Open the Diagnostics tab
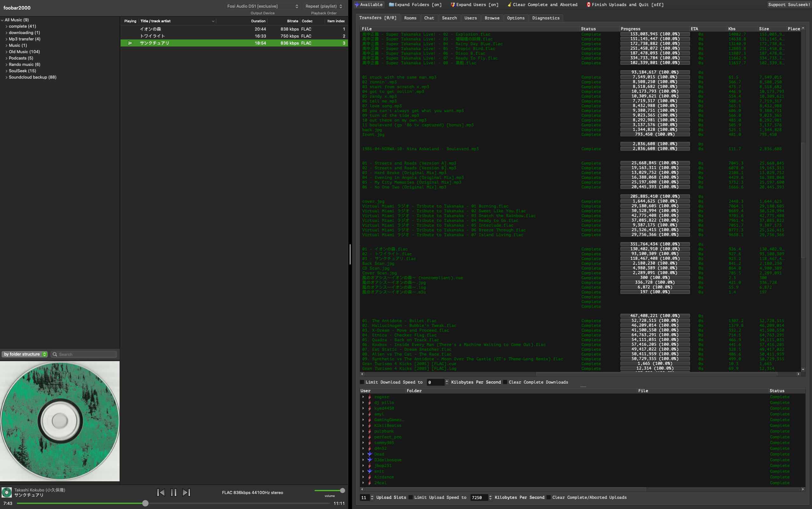This screenshot has height=509, width=812. coord(546,18)
